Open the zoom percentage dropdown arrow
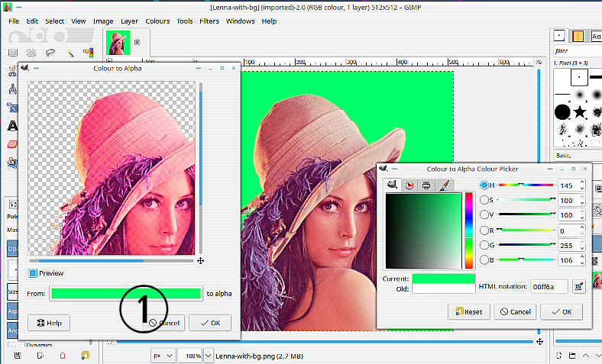 coord(206,356)
